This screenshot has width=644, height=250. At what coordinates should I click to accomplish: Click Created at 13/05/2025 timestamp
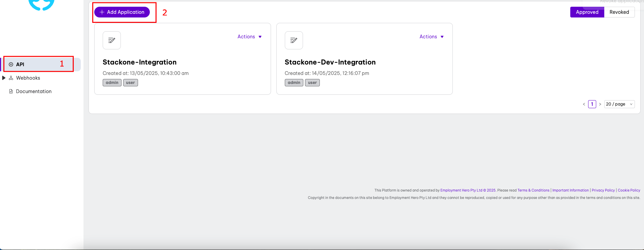(146, 73)
